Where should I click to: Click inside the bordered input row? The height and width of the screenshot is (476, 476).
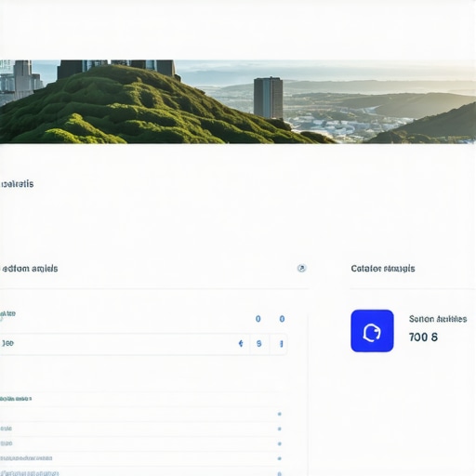143,344
